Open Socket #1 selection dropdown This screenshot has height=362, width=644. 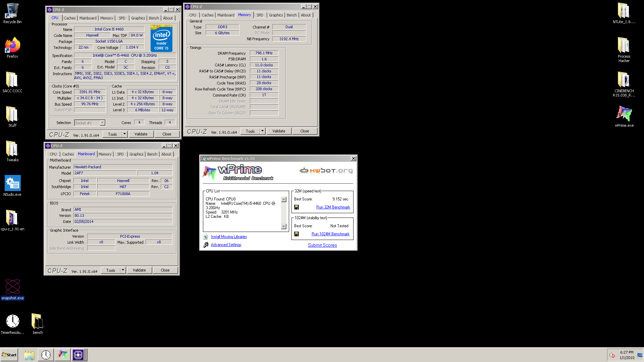(102, 123)
